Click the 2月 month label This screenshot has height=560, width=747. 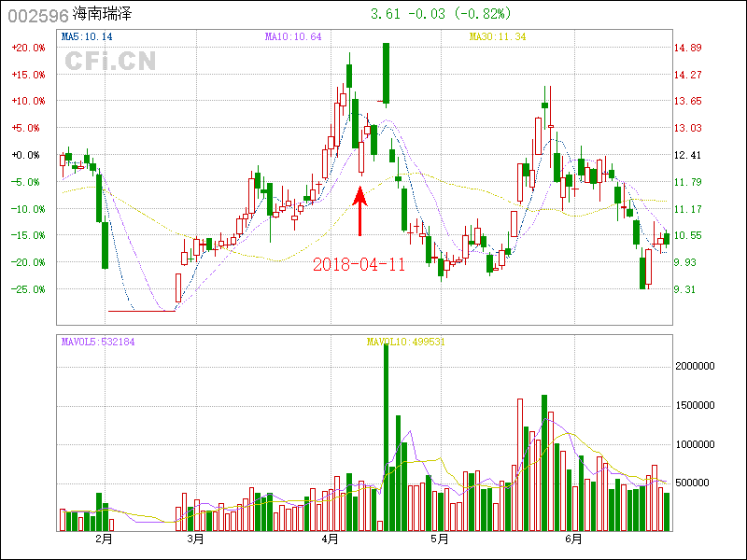[104, 539]
